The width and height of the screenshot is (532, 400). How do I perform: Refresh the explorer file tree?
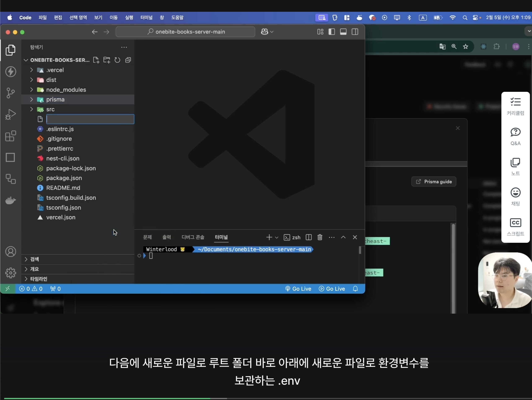coord(117,60)
